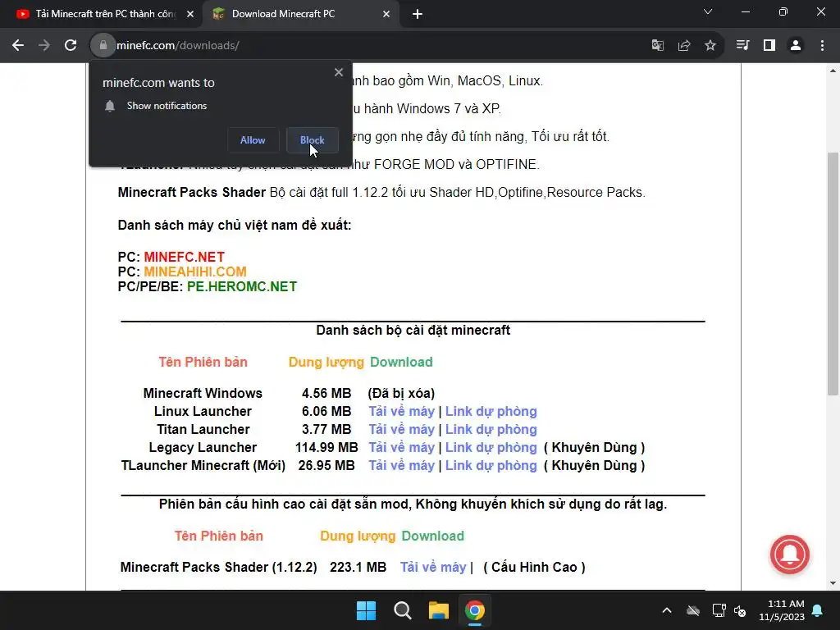Click the Minecraft Windows row name

(x=203, y=393)
